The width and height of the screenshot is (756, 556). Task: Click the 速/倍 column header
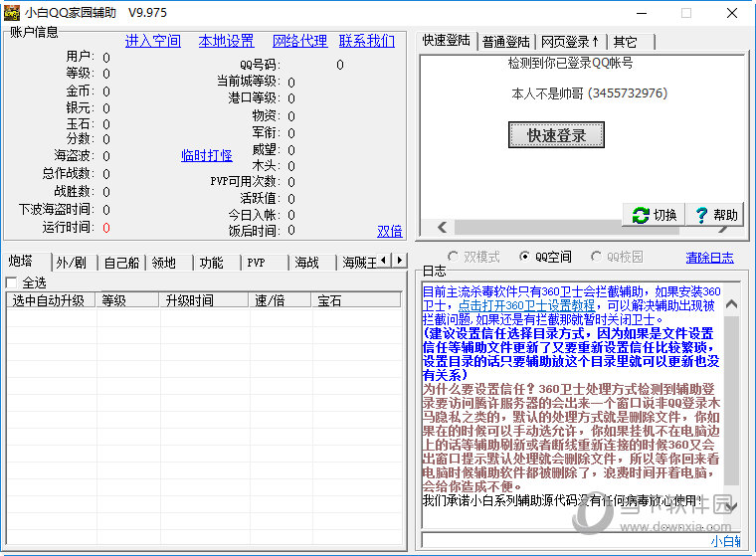pyautogui.click(x=281, y=300)
